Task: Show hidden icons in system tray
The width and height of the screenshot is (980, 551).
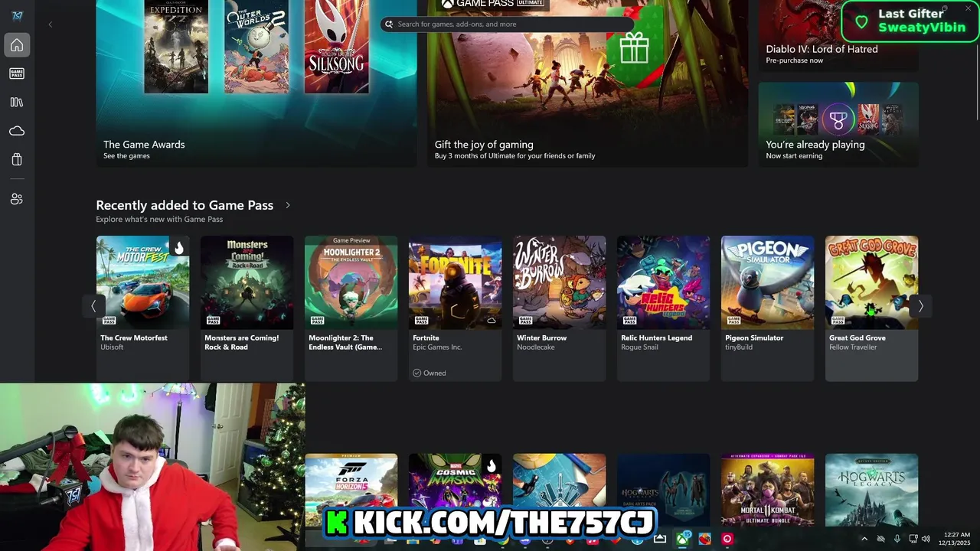Action: (864, 539)
